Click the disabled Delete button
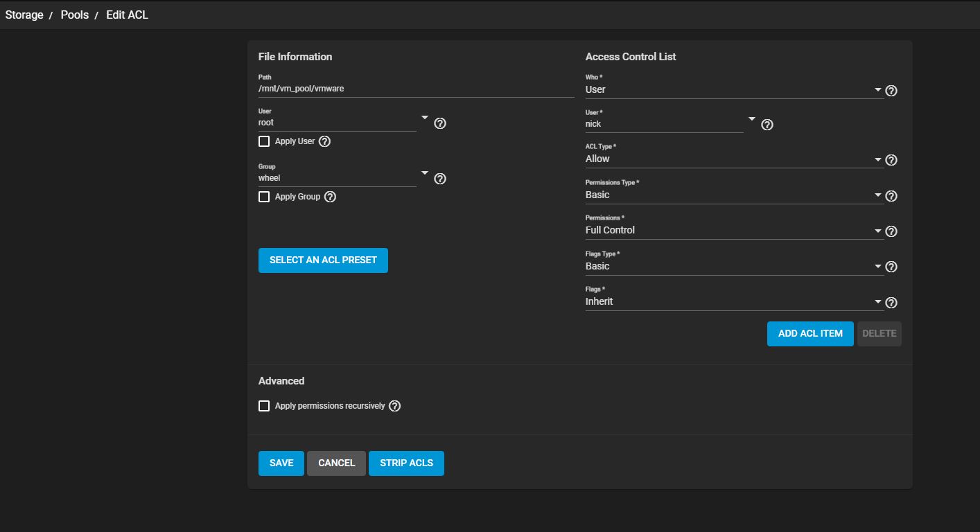This screenshot has height=532, width=980. (879, 334)
